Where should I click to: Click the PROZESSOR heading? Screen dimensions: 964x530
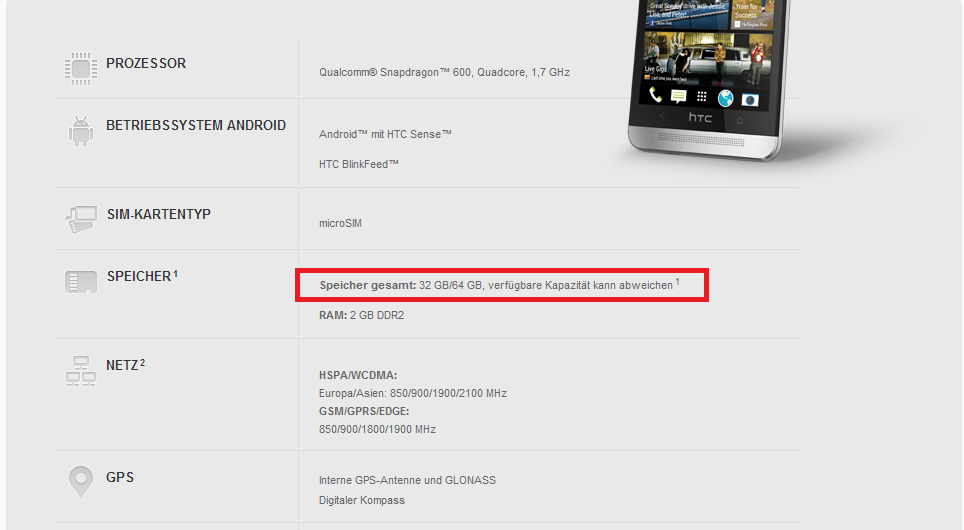click(x=146, y=63)
